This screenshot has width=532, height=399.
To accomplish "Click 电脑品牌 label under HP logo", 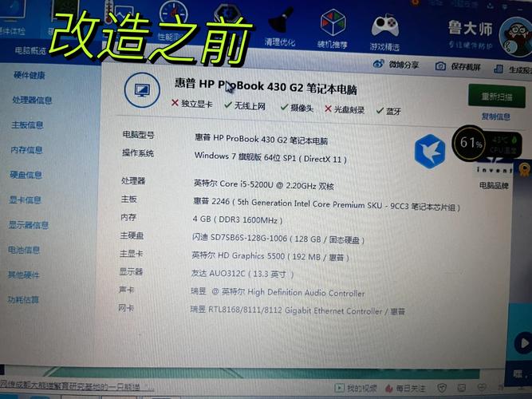I will coord(494,185).
